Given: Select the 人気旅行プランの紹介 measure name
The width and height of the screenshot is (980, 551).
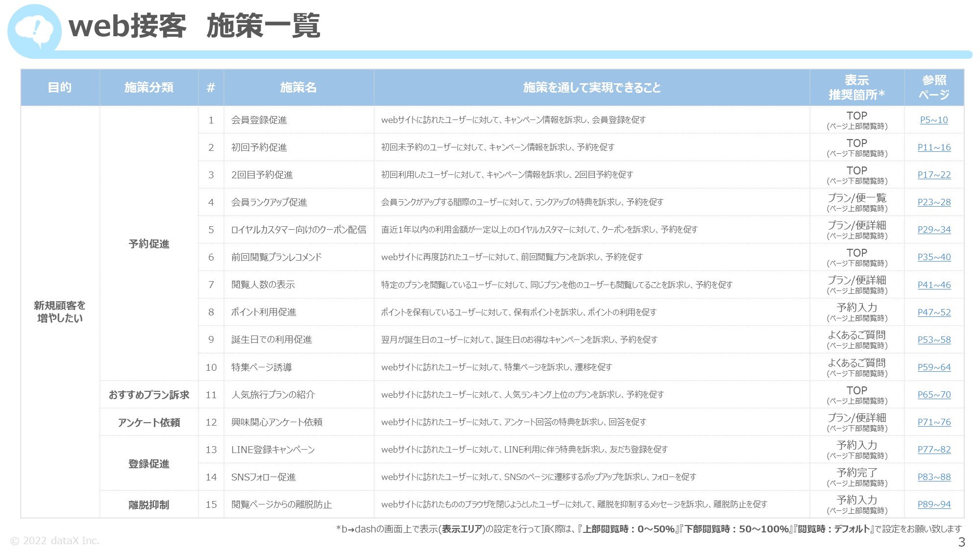Looking at the screenshot, I should (x=273, y=395).
